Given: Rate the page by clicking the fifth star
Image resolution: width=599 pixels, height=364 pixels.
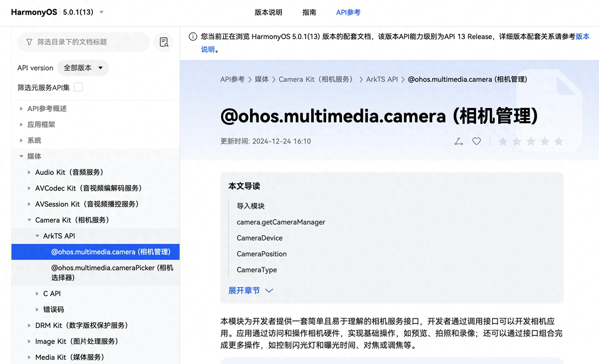Looking at the screenshot, I should coord(558,141).
